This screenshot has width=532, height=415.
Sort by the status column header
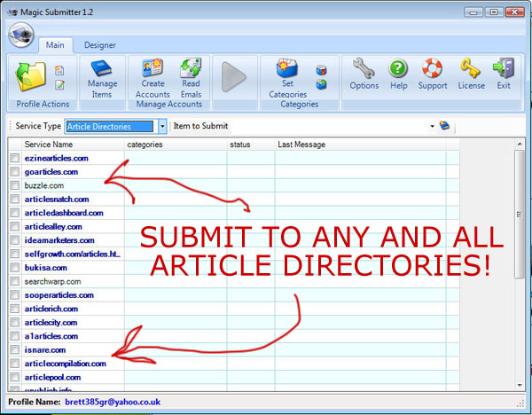pyautogui.click(x=251, y=145)
